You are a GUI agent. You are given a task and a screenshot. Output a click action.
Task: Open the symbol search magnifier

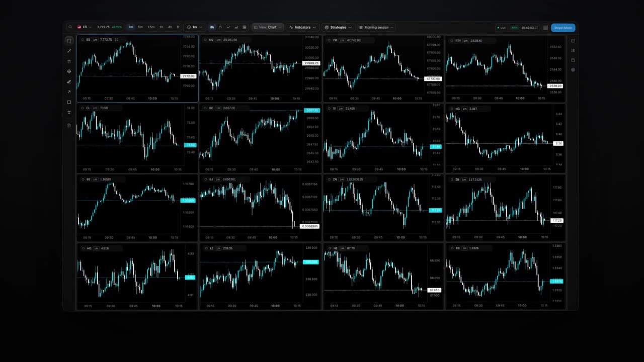(x=70, y=27)
